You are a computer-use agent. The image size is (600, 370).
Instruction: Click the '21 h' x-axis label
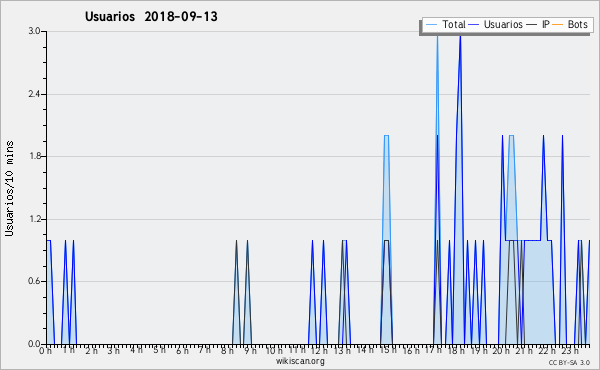pos(523,350)
